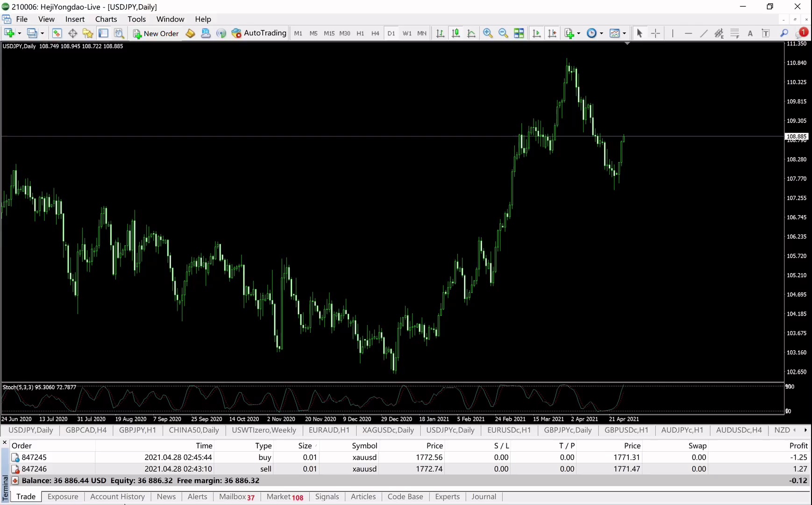Select the Fibonacci retracement tool
The height and width of the screenshot is (505, 812).
[734, 33]
